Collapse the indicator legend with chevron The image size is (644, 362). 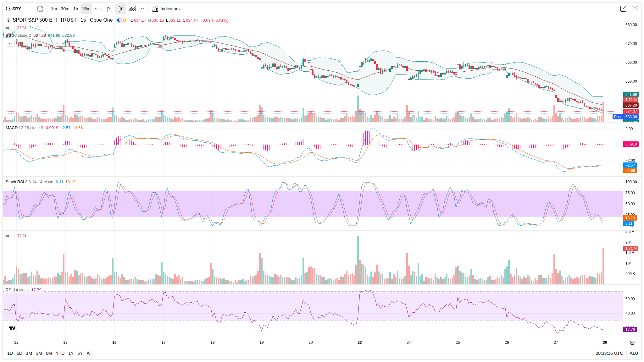pyautogui.click(x=10, y=43)
